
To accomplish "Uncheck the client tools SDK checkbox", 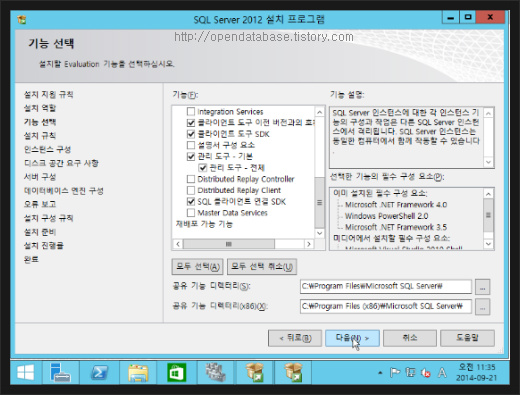I will point(191,134).
